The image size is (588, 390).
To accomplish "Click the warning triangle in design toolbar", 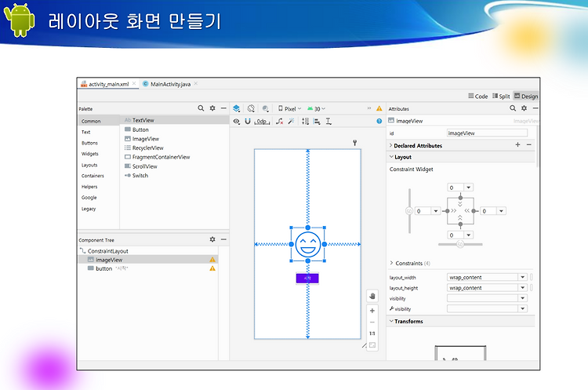I will point(379,108).
